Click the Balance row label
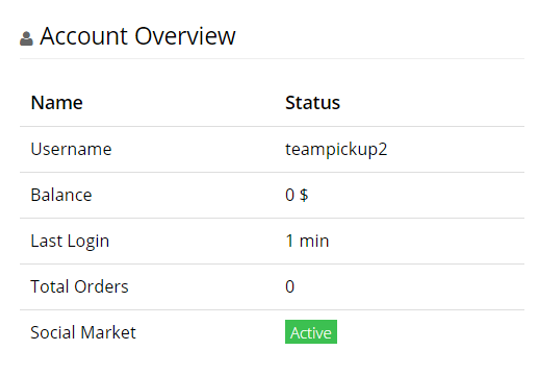The image size is (533, 369). pyautogui.click(x=61, y=195)
